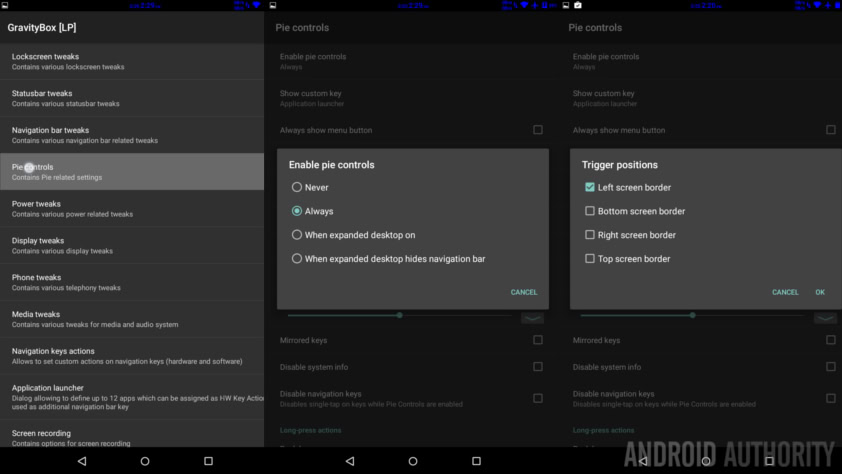Open Enable pie controls in middle screen
This screenshot has height=474, width=842.
[412, 61]
